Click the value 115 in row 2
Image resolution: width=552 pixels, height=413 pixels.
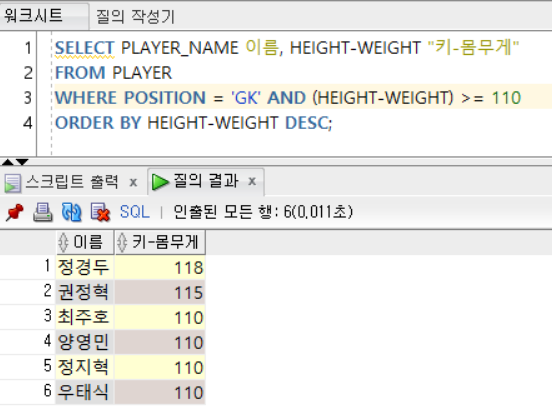(160, 292)
